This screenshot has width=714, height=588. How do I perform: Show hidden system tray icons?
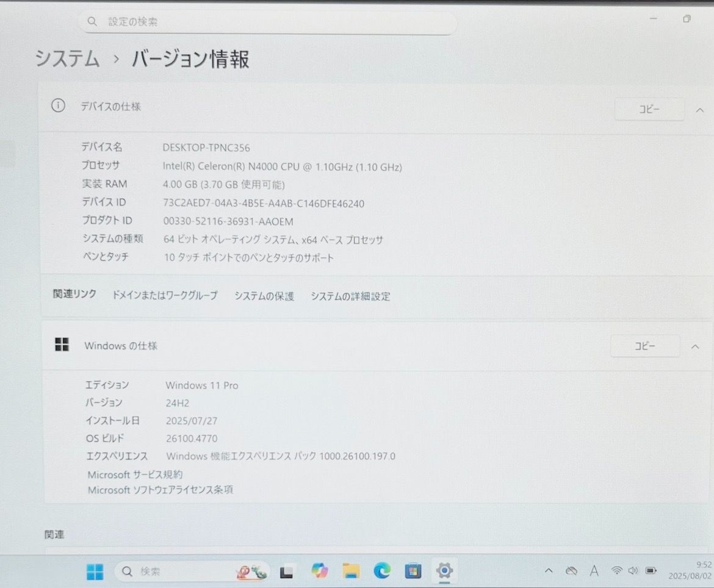click(549, 571)
